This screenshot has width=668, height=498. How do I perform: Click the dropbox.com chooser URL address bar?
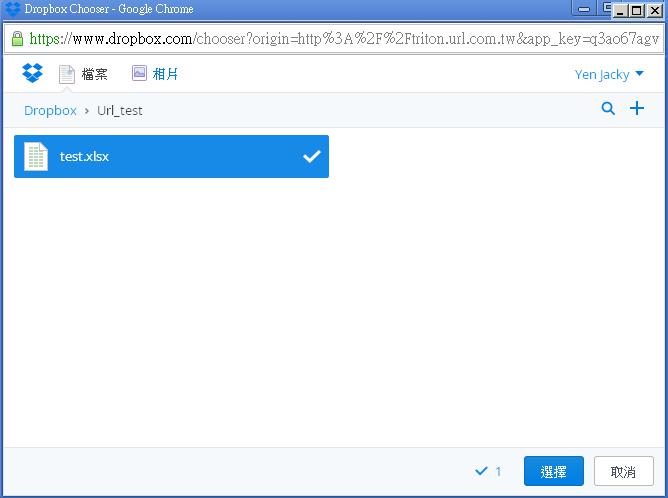(334, 39)
